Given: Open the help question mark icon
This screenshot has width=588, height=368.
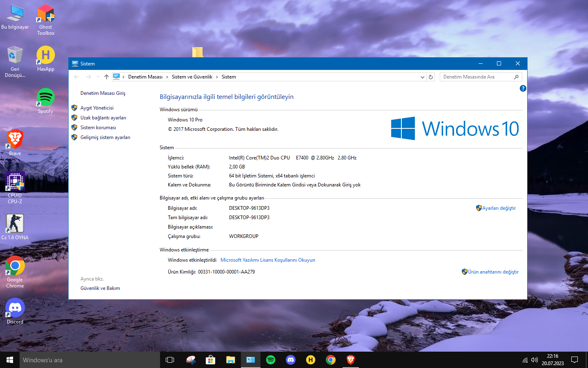Looking at the screenshot, I should click(523, 88).
